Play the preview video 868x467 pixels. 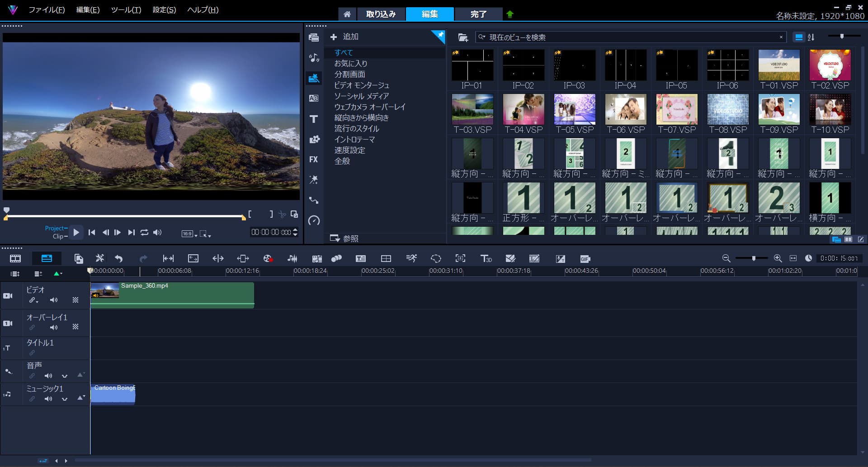click(x=76, y=232)
